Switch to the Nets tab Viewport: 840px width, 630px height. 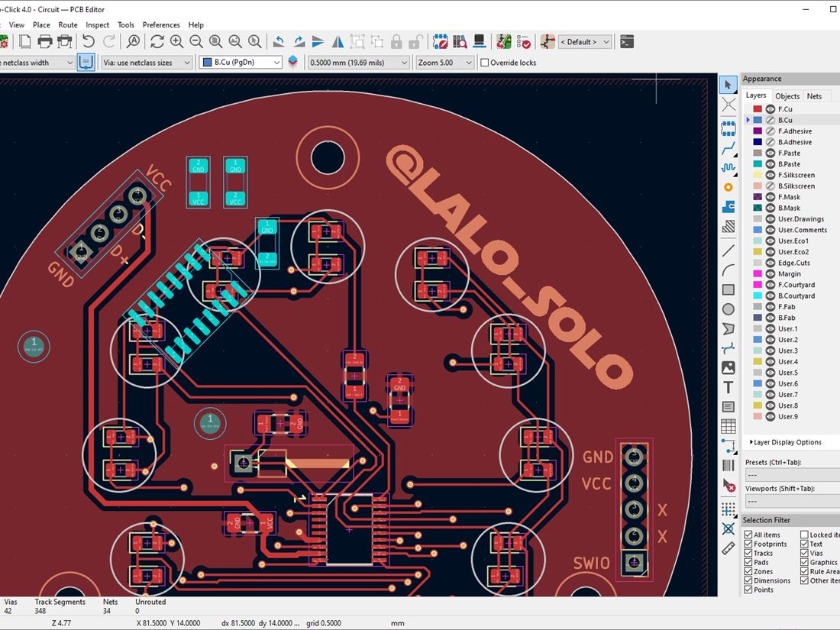click(x=814, y=96)
